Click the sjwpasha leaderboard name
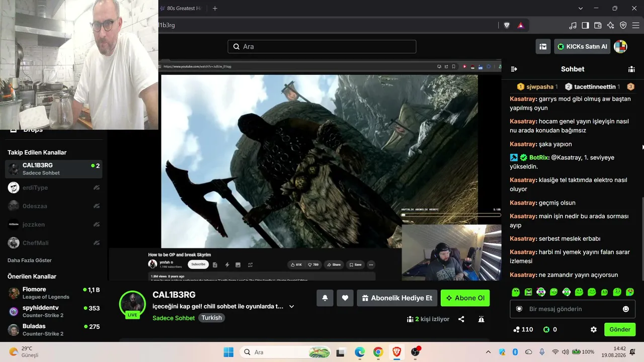644x362 pixels. tap(540, 86)
